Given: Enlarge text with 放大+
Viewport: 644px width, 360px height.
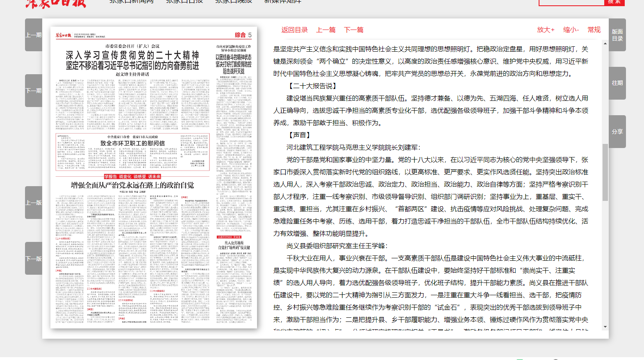Looking at the screenshot, I should tap(546, 30).
